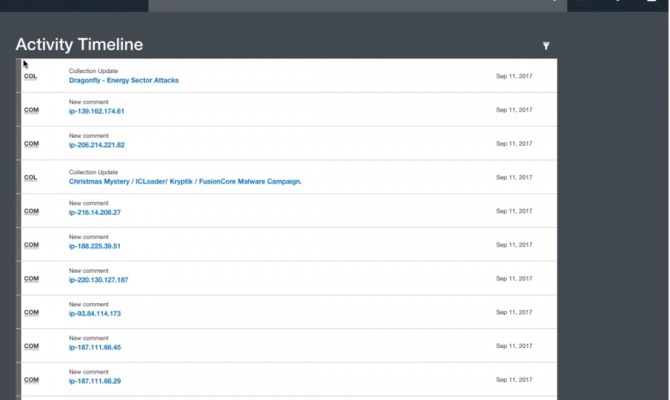Open the ip-206.214.221.82 comment link
Screen dimensions: 670x400
point(96,145)
